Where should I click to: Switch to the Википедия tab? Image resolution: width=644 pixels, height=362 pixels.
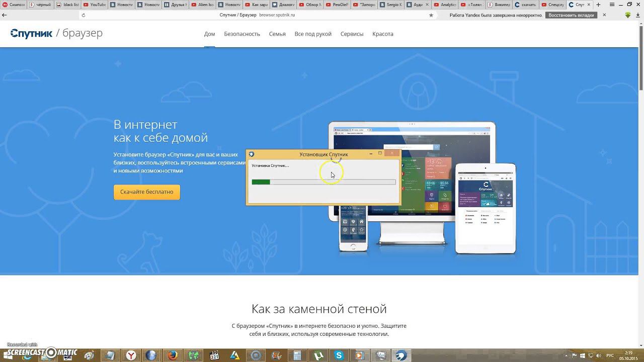(499, 5)
